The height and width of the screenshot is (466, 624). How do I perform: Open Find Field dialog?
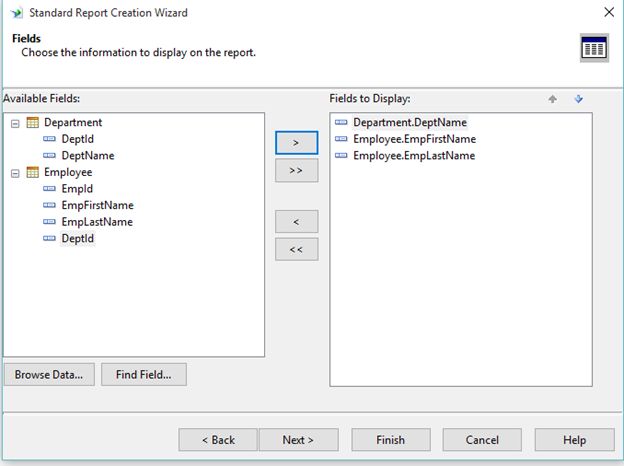tap(144, 374)
